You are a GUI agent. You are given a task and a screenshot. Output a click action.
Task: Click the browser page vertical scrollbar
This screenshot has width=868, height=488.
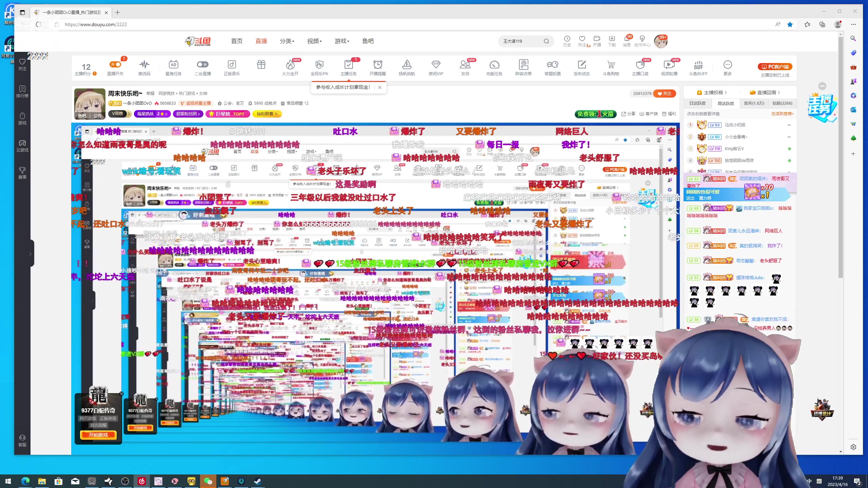point(841,156)
